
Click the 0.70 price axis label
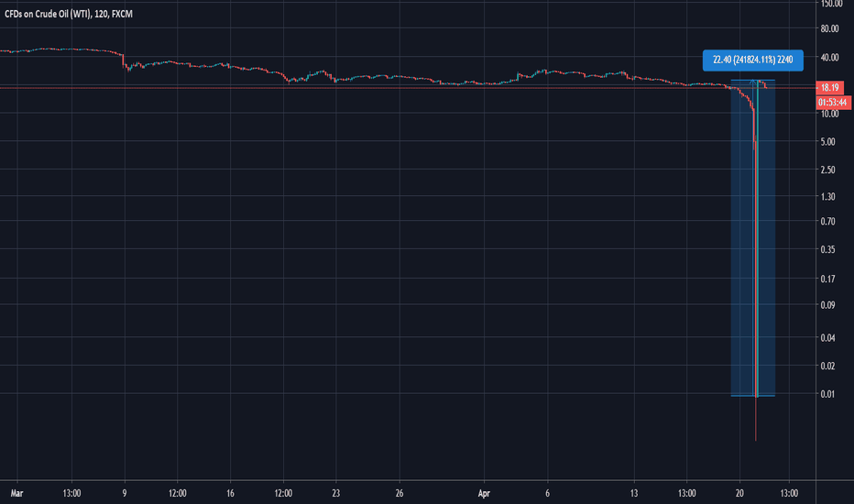coord(827,221)
